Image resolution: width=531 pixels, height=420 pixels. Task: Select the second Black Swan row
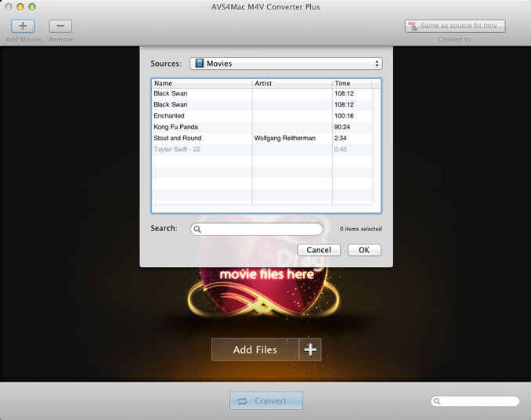point(262,105)
